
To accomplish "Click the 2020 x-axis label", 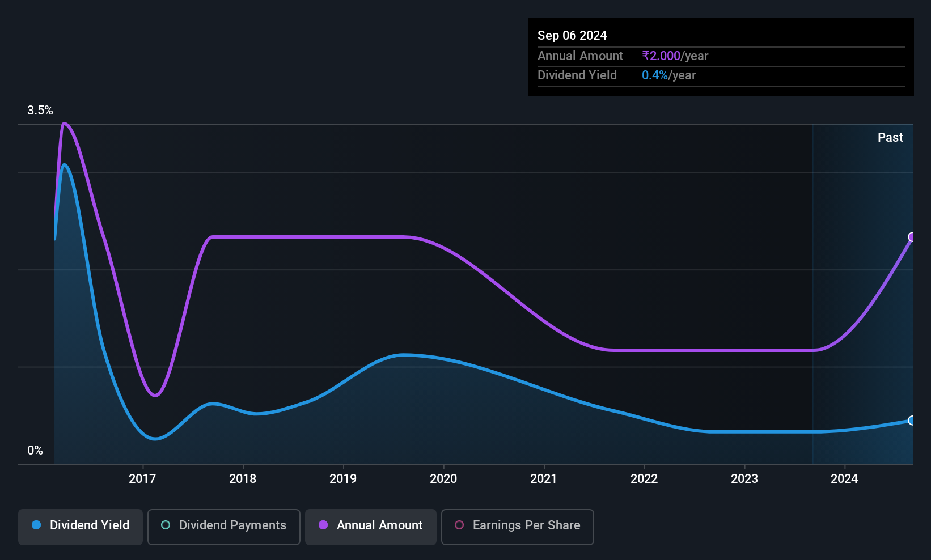I will point(443,479).
